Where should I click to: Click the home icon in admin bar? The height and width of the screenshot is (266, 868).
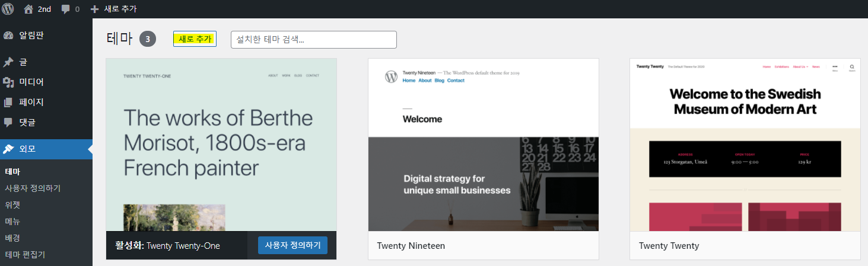click(28, 9)
